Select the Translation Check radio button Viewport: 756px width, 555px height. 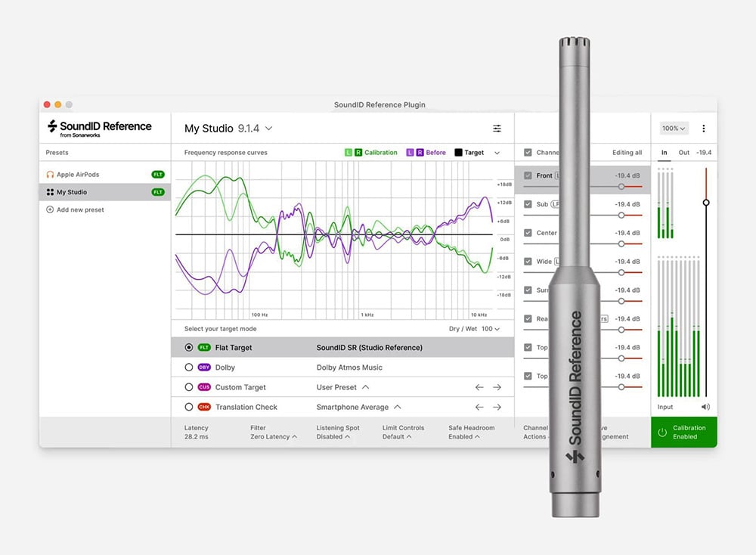[x=189, y=407]
